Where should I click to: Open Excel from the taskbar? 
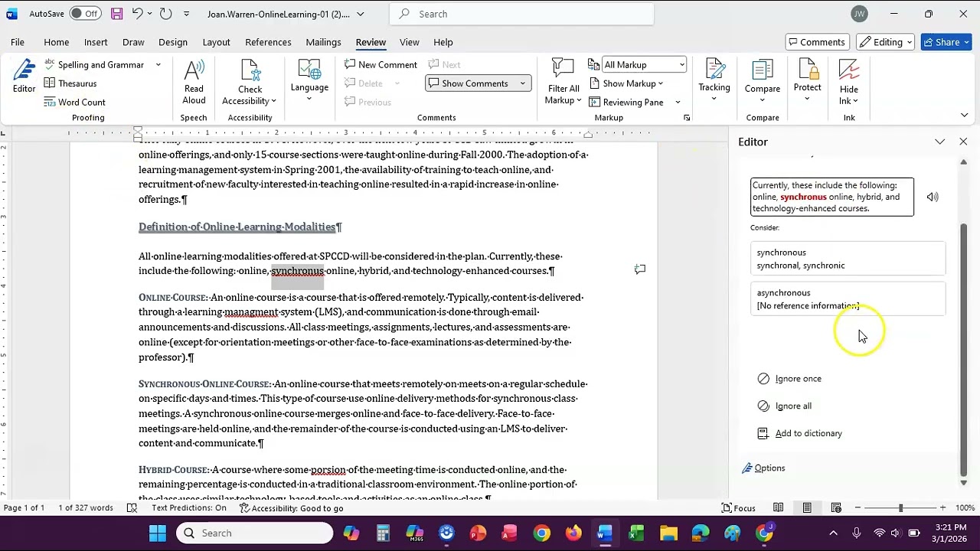[636, 533]
